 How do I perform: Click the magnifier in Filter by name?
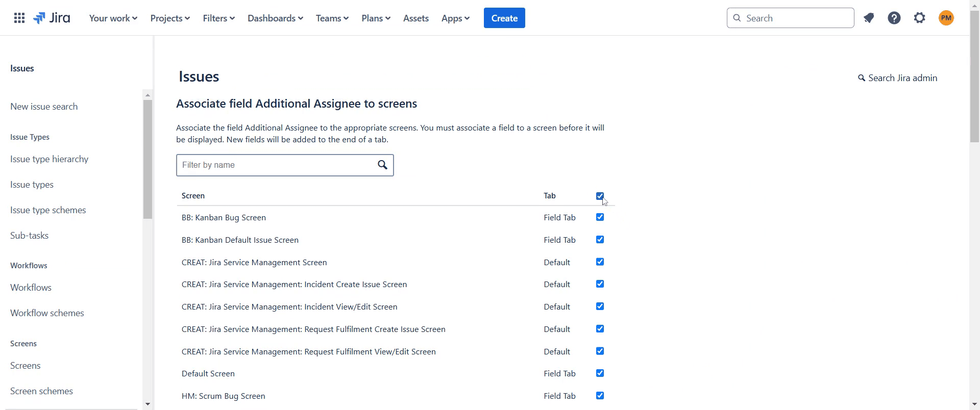click(382, 165)
